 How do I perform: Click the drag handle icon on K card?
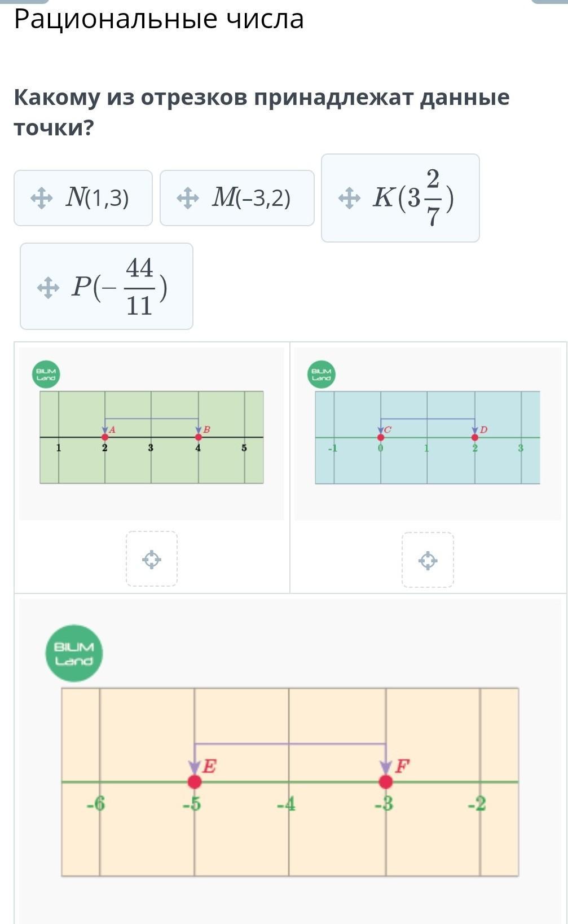(349, 198)
